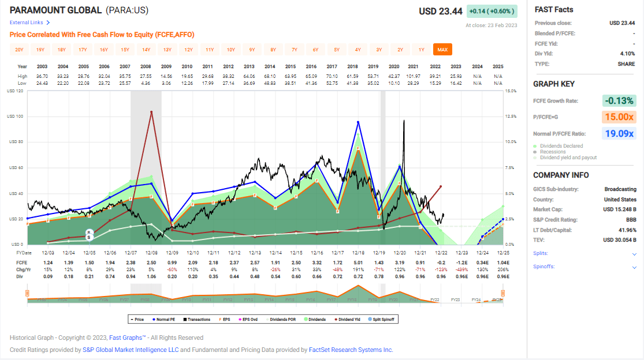
Task: Toggle the Price line in the legend
Action: [x=137, y=320]
